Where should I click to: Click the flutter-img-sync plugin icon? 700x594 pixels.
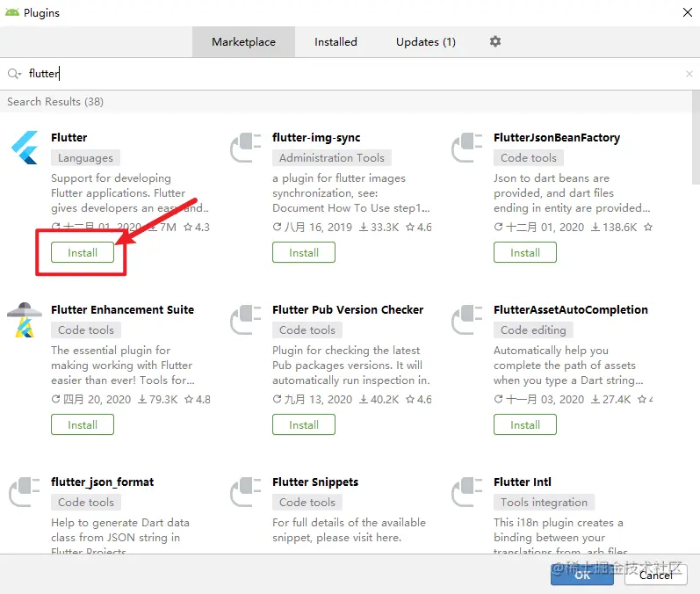pyautogui.click(x=246, y=148)
